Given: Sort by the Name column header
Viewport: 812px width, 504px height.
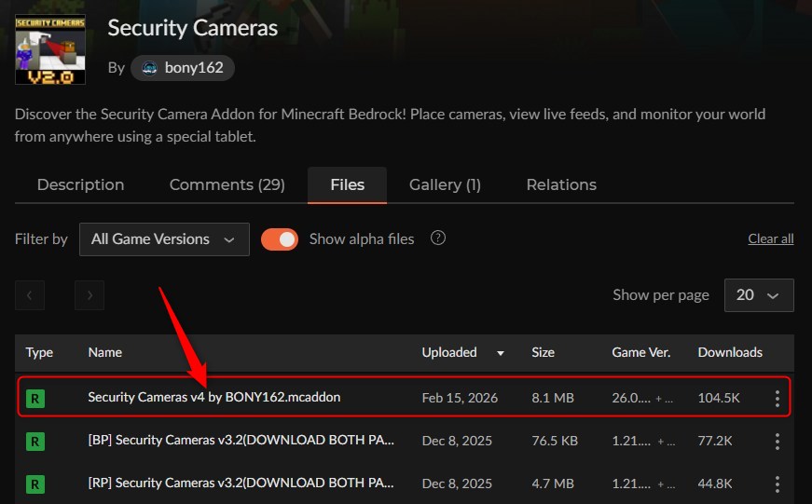Looking at the screenshot, I should [x=105, y=352].
